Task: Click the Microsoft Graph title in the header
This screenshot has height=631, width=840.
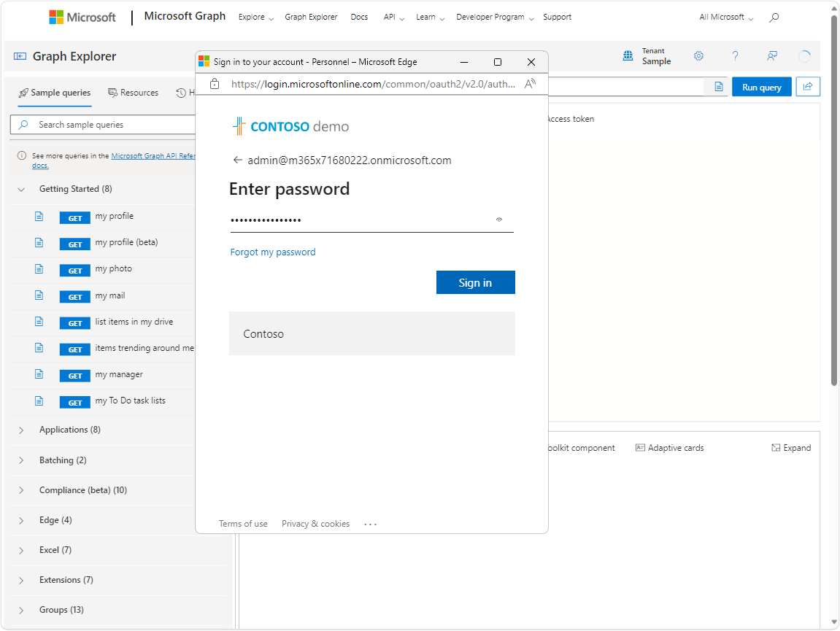Action: coord(185,16)
